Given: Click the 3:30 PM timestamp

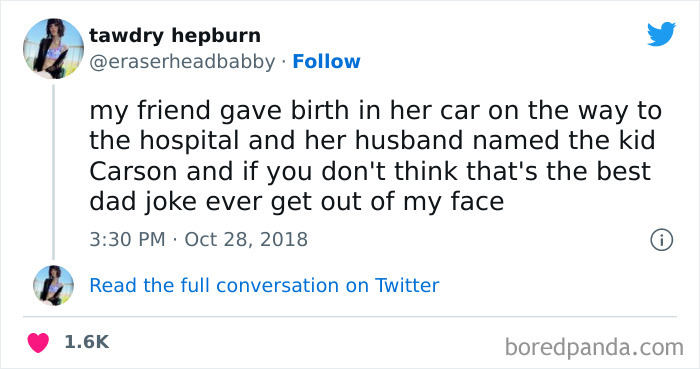Looking at the screenshot, I should coord(127,240).
